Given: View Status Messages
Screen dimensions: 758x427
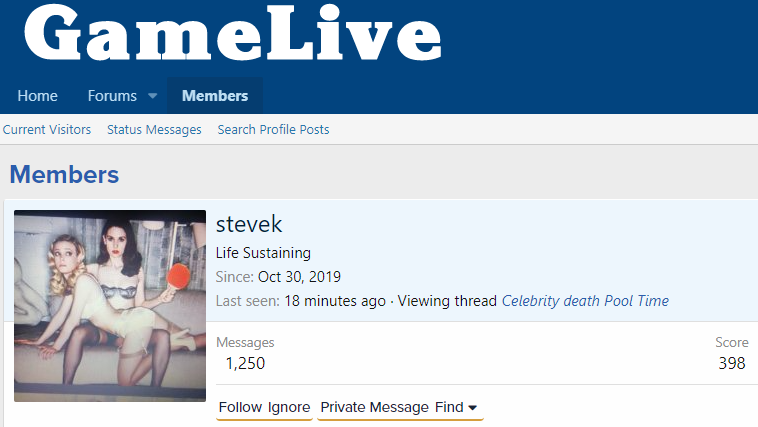Looking at the screenshot, I should (154, 130).
